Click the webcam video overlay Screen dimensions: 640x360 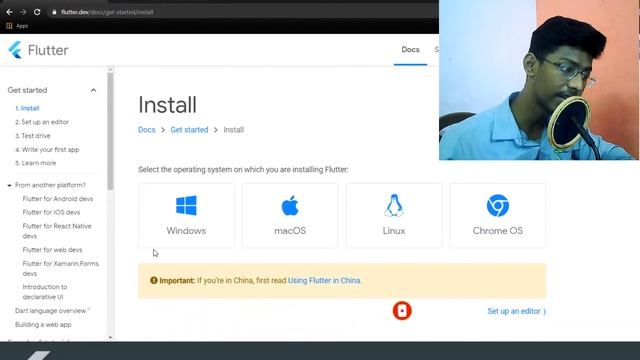pos(539,80)
